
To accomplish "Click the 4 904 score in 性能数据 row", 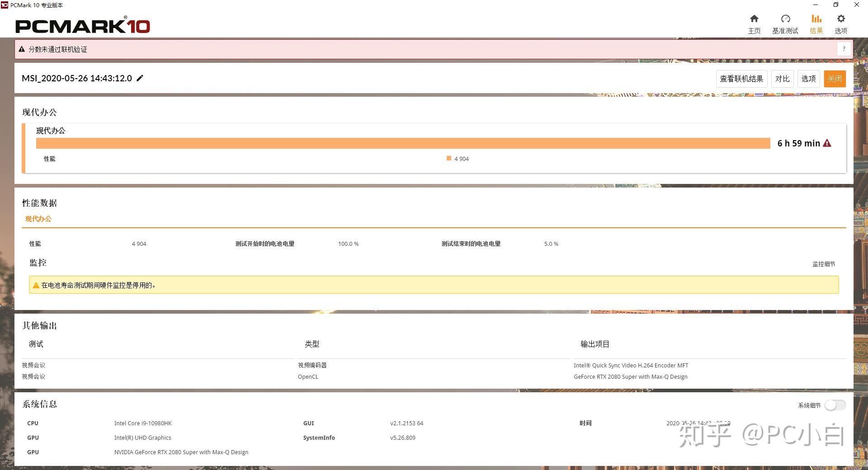I will tap(139, 244).
